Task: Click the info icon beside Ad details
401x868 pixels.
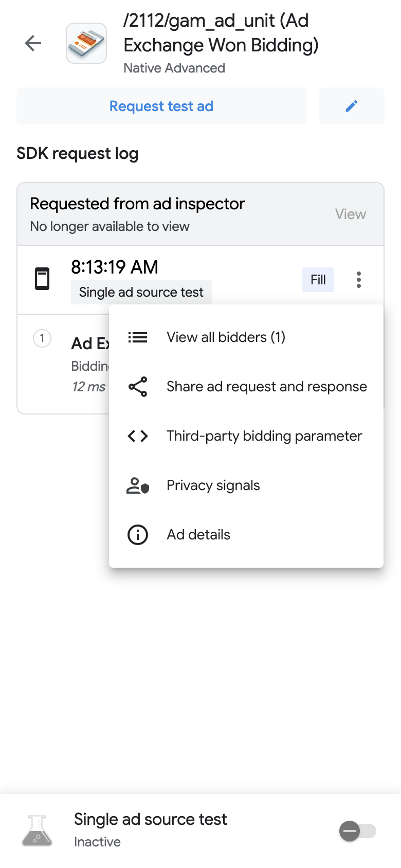Action: tap(137, 534)
